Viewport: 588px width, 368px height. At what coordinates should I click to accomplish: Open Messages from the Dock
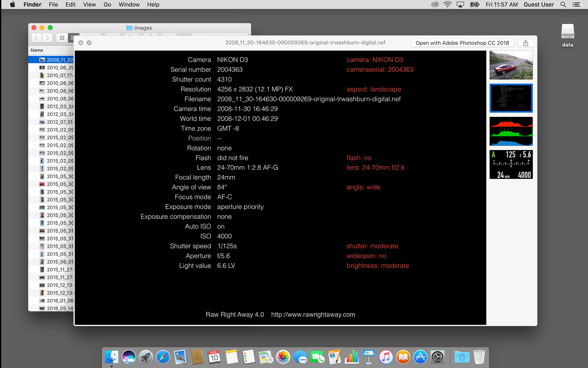(x=300, y=357)
